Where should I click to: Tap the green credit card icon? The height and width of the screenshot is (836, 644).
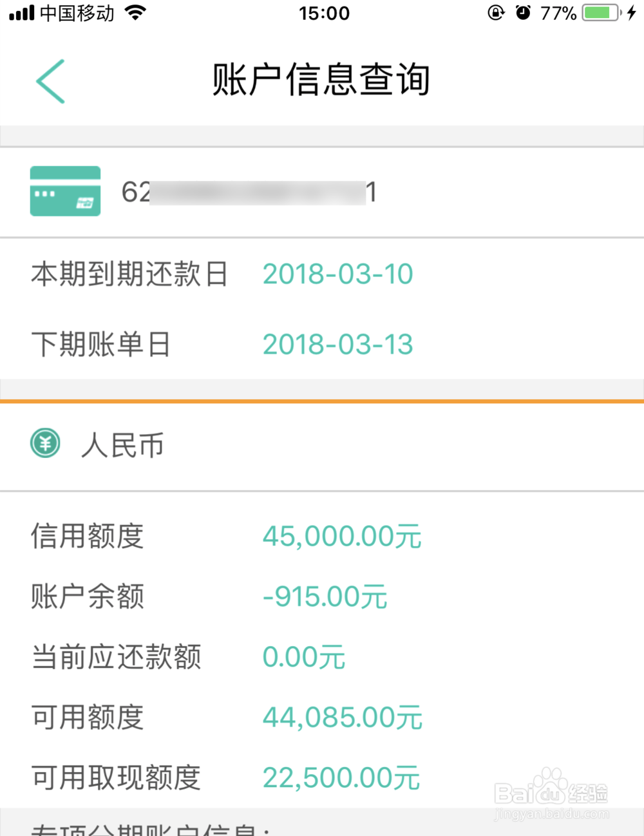pos(65,191)
